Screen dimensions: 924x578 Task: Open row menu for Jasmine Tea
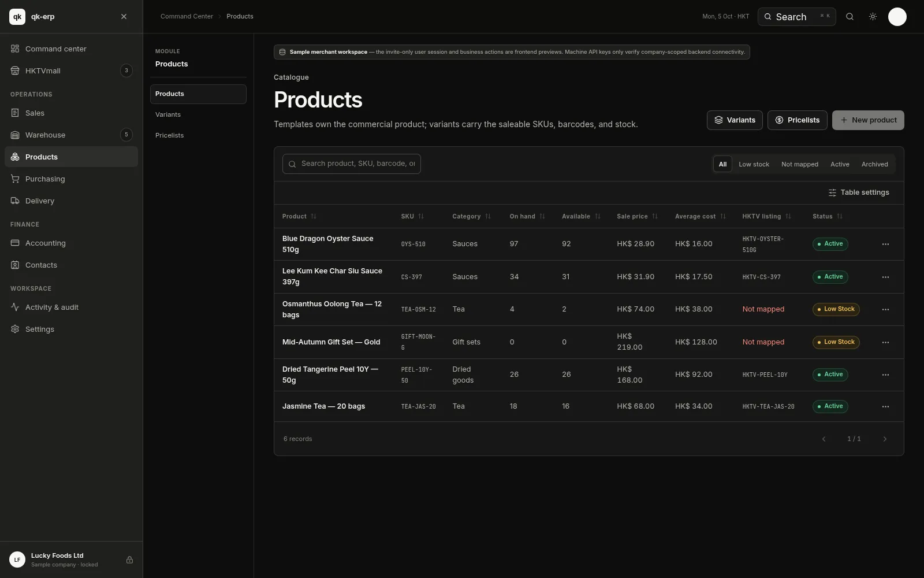(x=885, y=407)
